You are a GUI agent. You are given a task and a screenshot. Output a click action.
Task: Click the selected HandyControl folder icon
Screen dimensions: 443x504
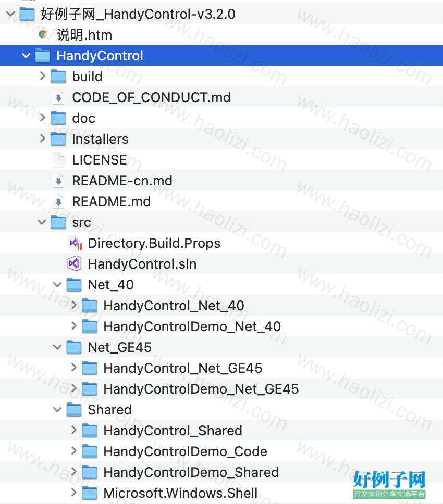coord(42,56)
